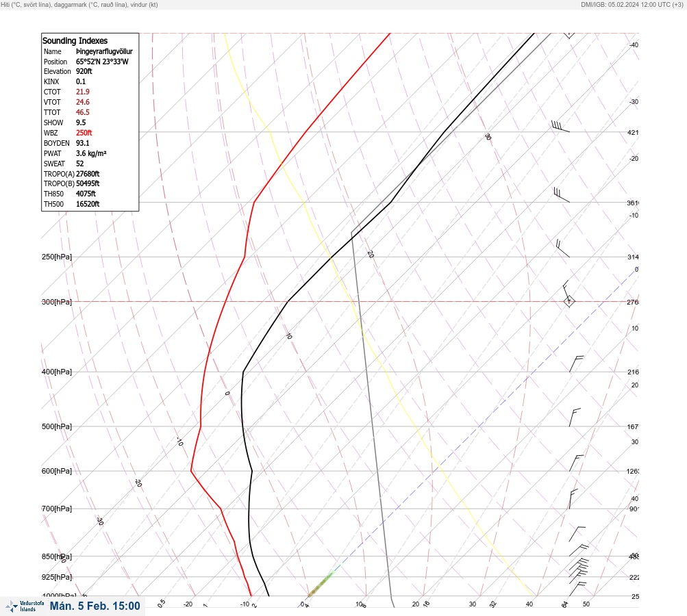The height and width of the screenshot is (616, 687).
Task: Click the chart legend title starting with Hiti
Action: (x=79, y=4)
